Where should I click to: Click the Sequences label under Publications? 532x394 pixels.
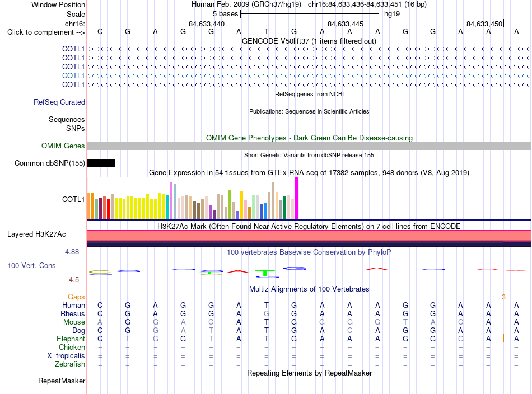click(67, 120)
